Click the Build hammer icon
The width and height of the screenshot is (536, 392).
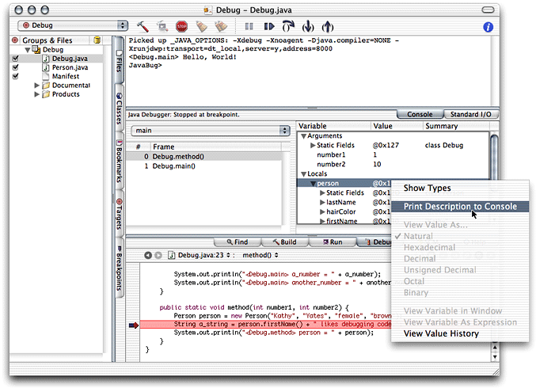pos(143,26)
